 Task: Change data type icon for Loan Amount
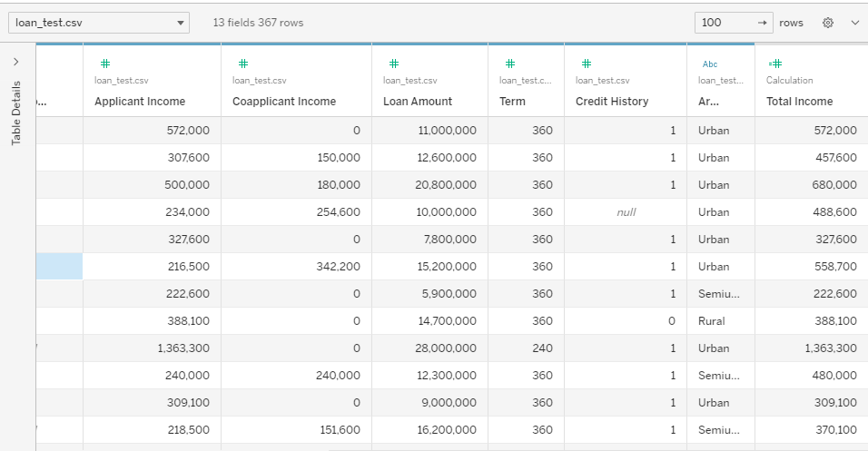point(393,64)
